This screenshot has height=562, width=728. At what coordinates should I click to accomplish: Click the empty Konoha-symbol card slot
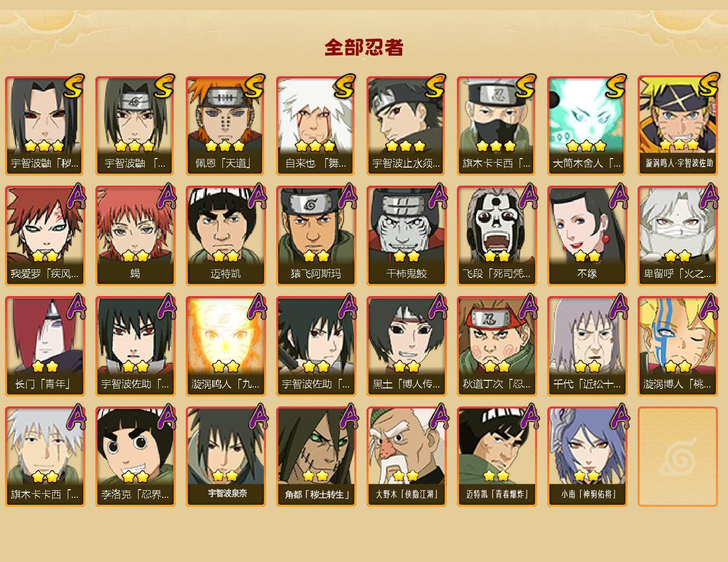(678, 457)
